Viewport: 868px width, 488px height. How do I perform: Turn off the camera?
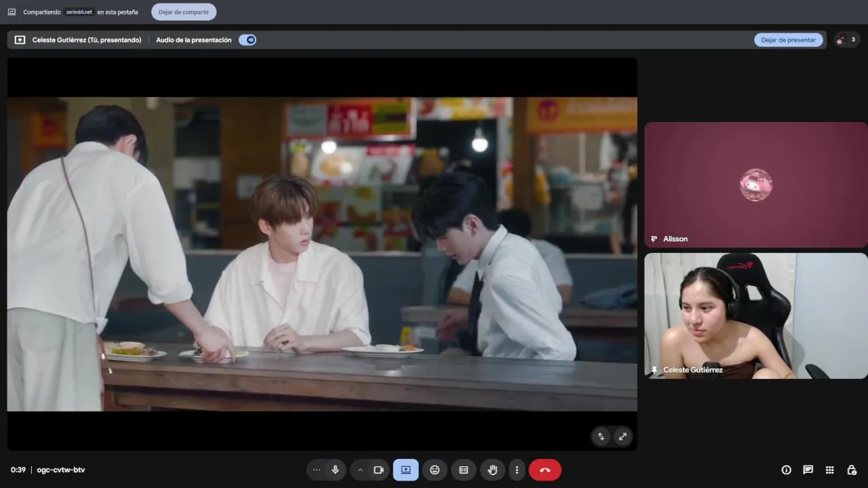(x=378, y=470)
